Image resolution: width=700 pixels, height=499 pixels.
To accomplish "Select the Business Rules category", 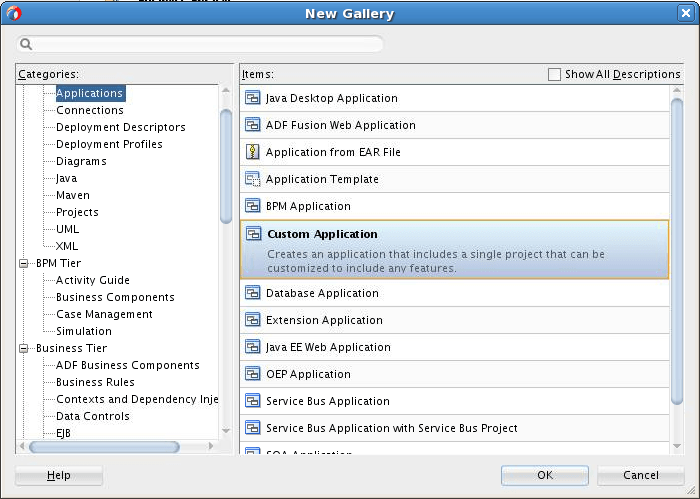I will [95, 382].
